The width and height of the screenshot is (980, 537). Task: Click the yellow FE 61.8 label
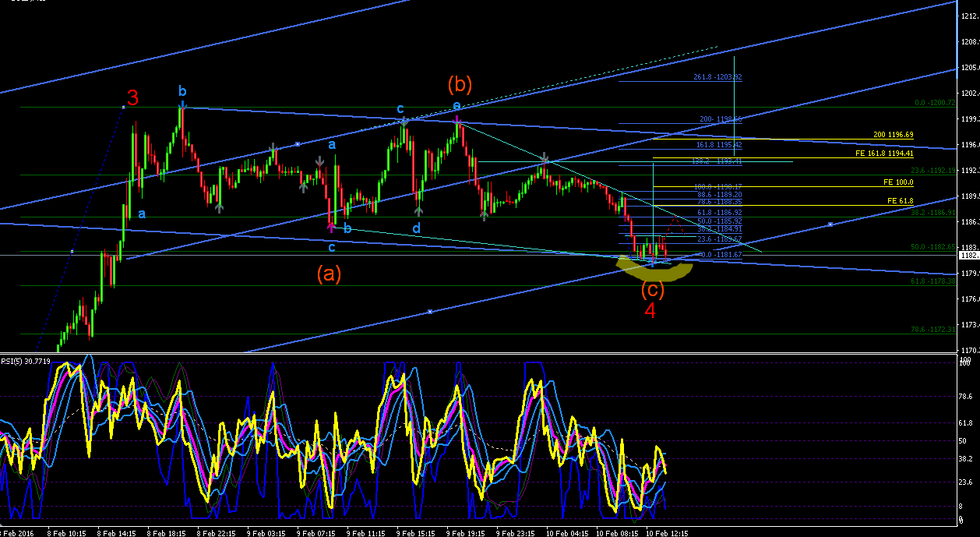click(x=901, y=201)
